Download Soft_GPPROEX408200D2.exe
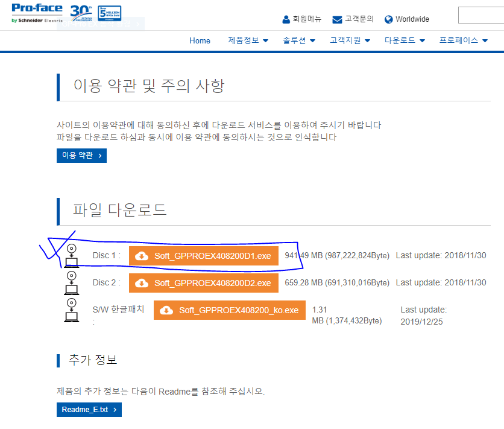 click(203, 283)
